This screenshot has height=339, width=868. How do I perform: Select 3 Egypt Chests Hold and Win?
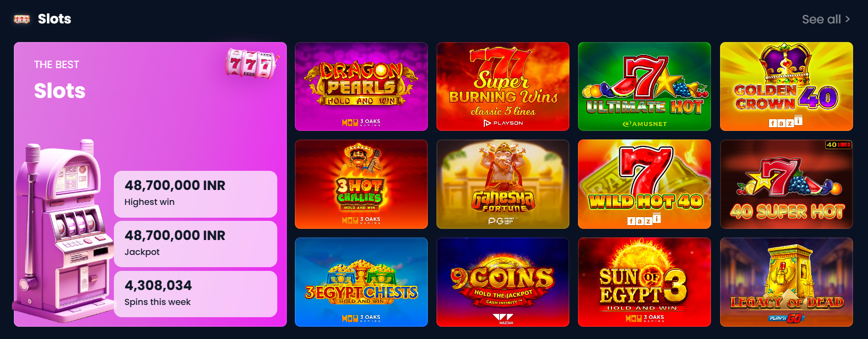[x=361, y=282]
